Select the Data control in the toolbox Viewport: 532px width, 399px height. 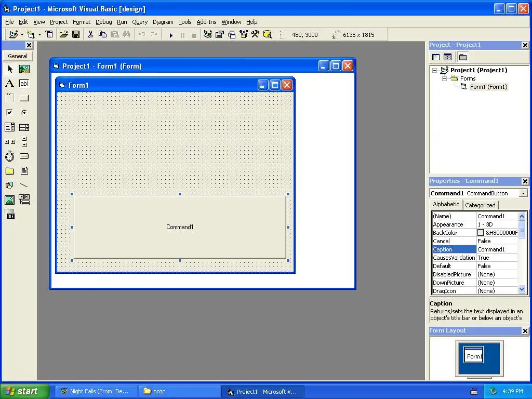(x=24, y=200)
